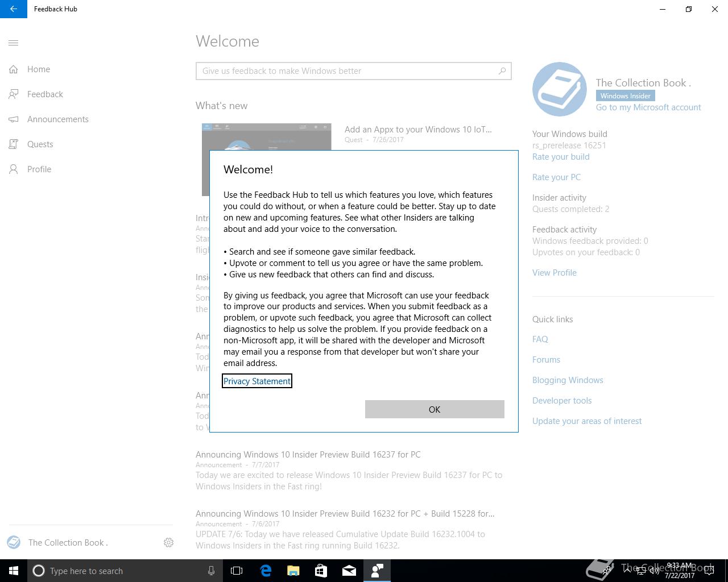The width and height of the screenshot is (728, 582).
Task: Open the Store from taskbar
Action: click(x=321, y=571)
